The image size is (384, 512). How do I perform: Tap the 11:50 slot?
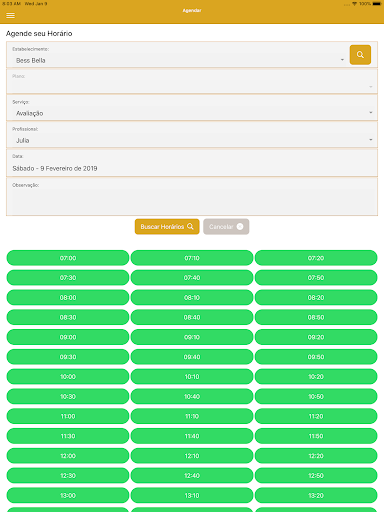pos(316,436)
